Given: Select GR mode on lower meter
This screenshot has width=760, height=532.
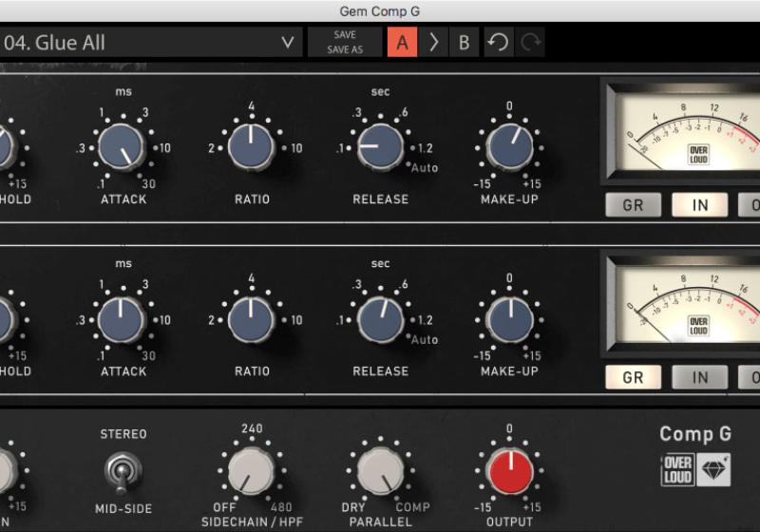Looking at the screenshot, I should [633, 377].
